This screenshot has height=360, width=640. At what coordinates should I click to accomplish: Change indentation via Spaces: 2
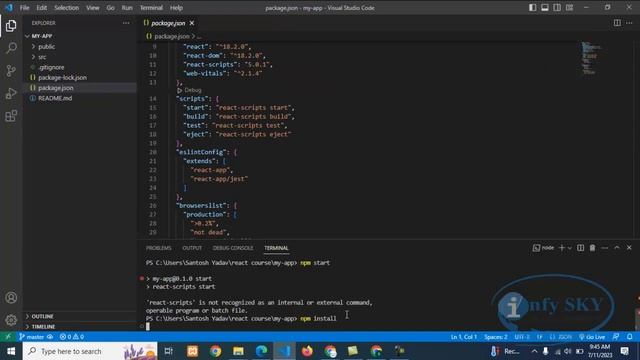[496, 337]
